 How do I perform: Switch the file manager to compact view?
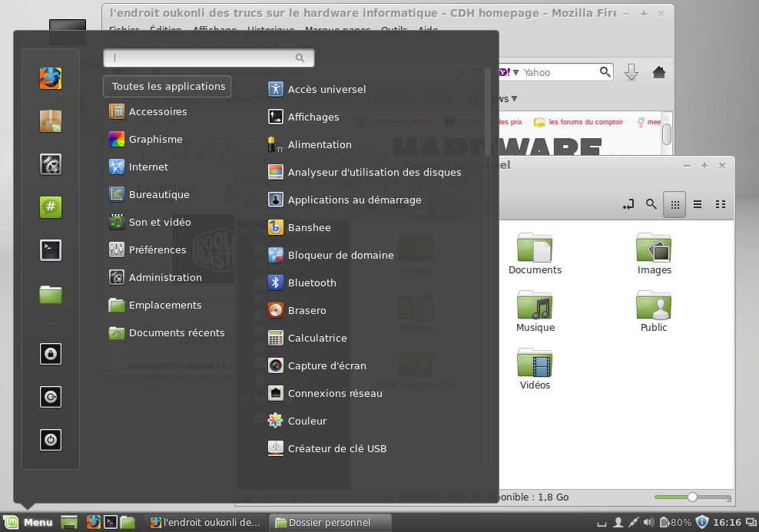[721, 204]
